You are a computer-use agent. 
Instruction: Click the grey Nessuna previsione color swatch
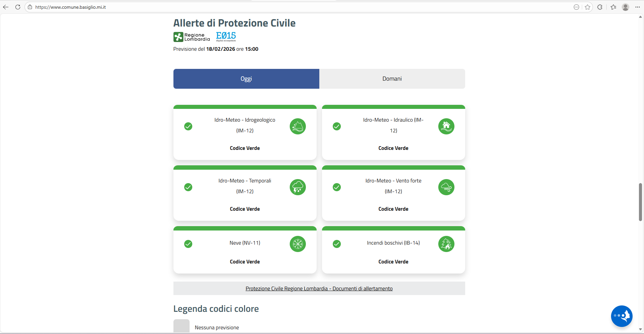click(x=182, y=327)
